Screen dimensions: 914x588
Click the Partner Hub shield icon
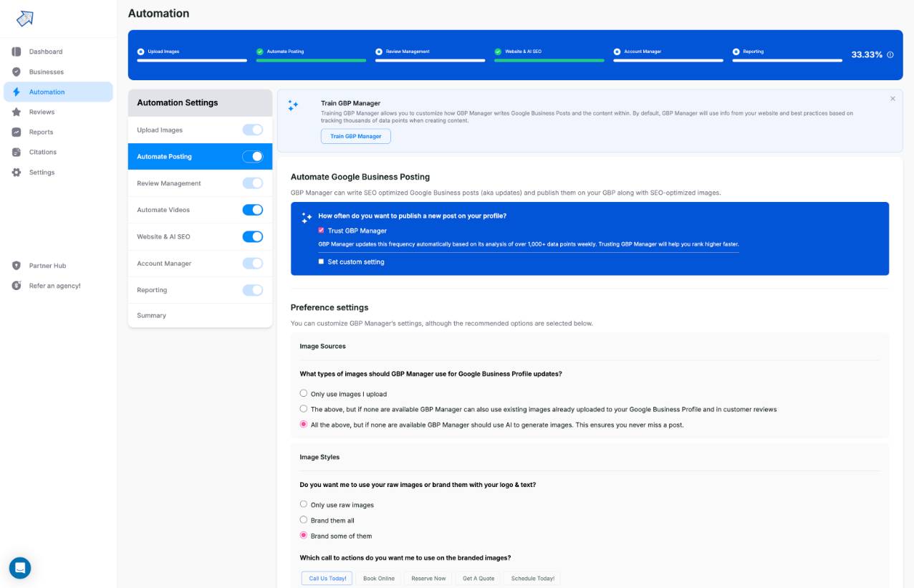point(16,266)
